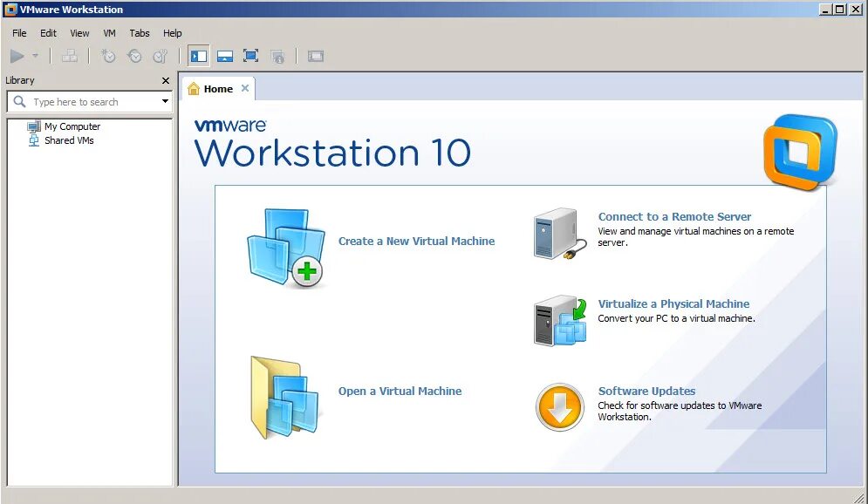Click Connect to a Remote Server link
The height and width of the screenshot is (504, 868).
[x=674, y=217]
